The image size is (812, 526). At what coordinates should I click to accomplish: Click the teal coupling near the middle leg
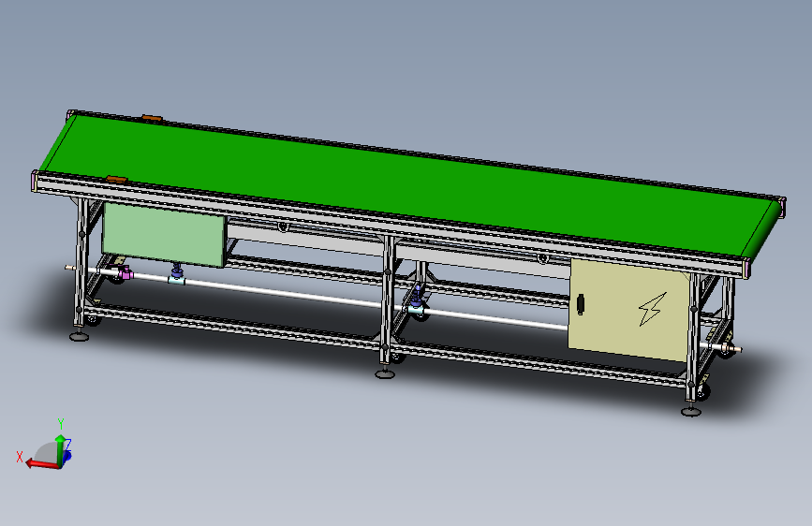416,310
